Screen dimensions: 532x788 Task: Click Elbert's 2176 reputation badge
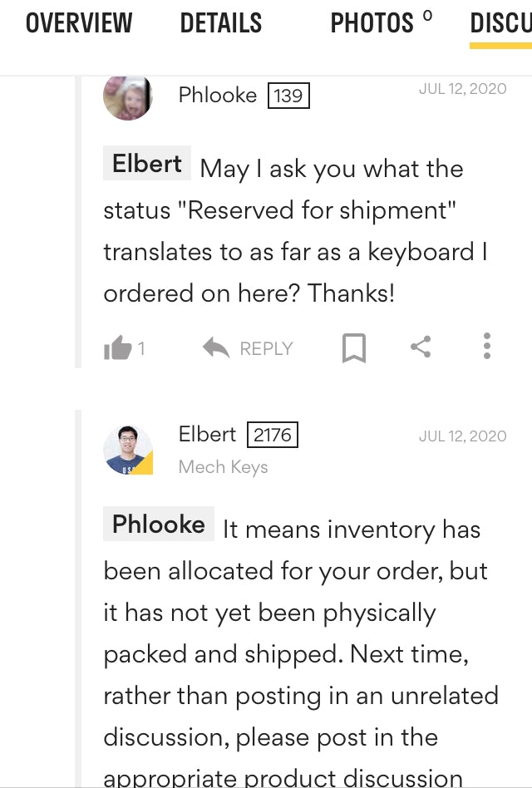273,435
